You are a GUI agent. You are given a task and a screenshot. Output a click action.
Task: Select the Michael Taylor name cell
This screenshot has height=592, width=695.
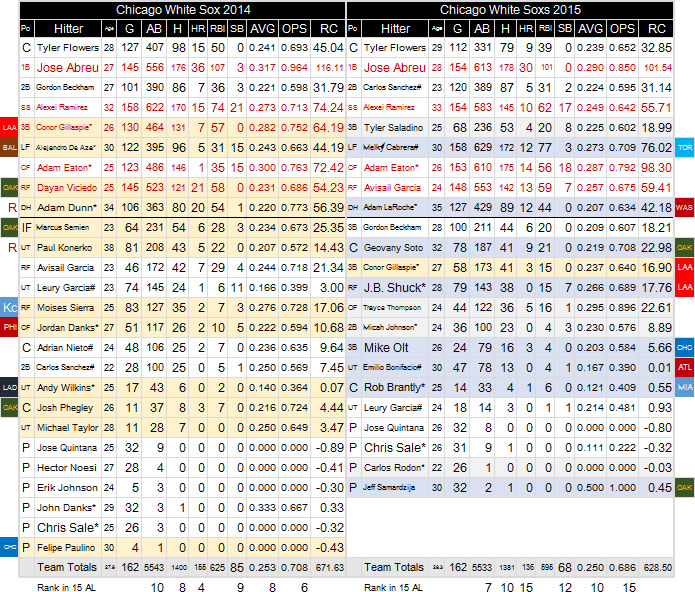68,428
